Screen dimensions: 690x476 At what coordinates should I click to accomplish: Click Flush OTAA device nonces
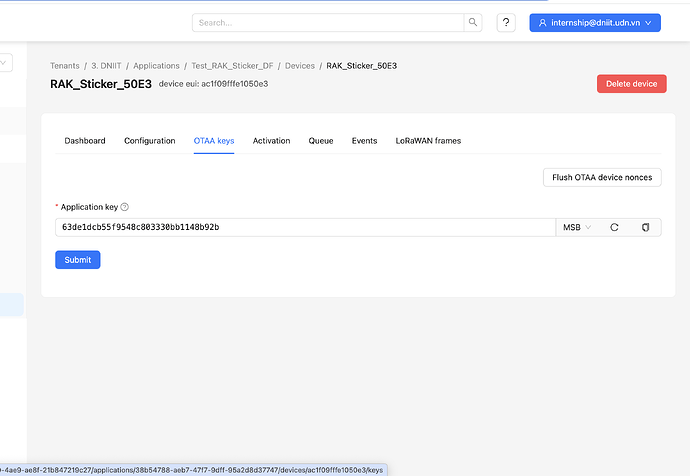(601, 177)
